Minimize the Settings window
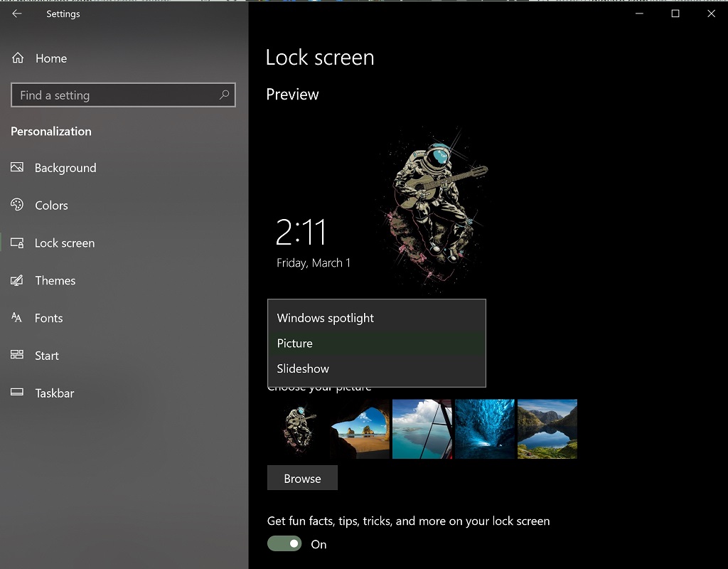Viewport: 728px width, 569px height. (x=639, y=14)
